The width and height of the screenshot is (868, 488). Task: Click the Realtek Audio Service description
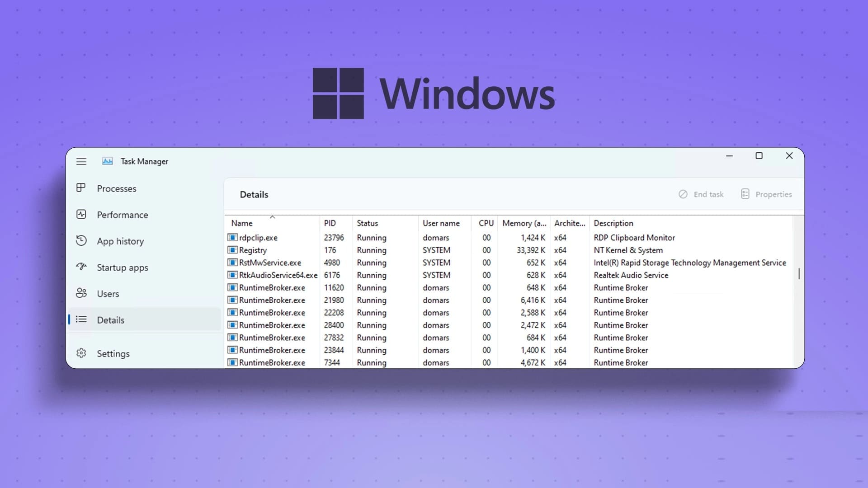(x=631, y=275)
